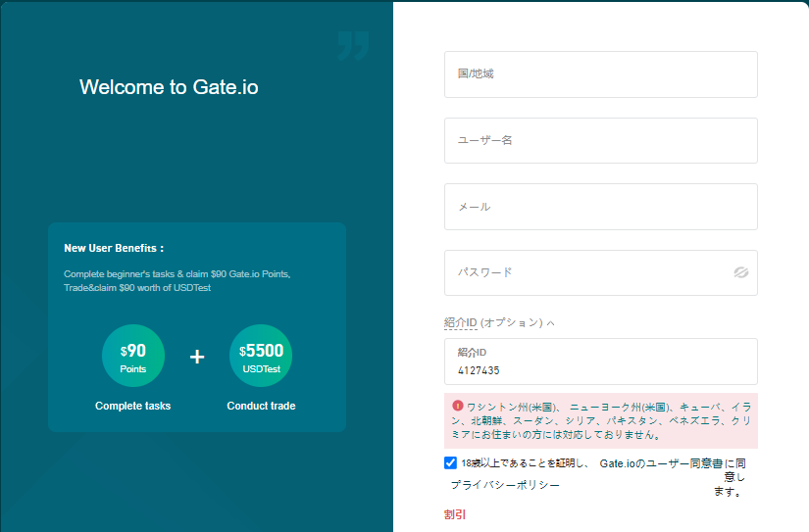Click the $90 Points circle badge
809x532 pixels.
coord(133,356)
